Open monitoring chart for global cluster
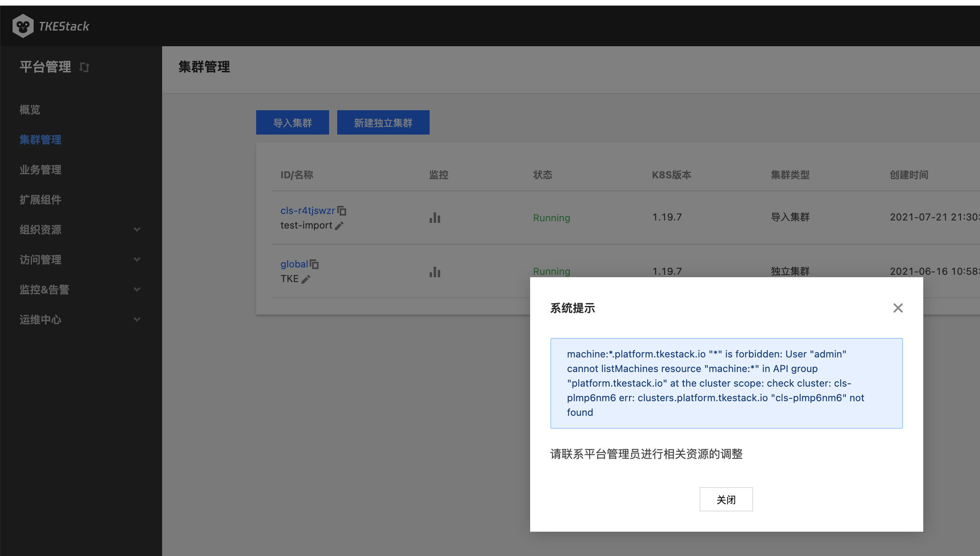The image size is (980, 556). [x=434, y=272]
